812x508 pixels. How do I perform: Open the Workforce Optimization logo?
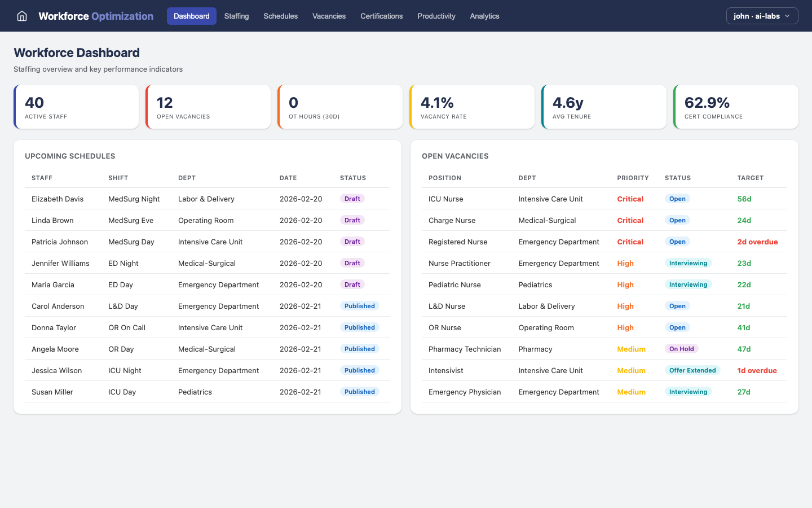tap(95, 16)
